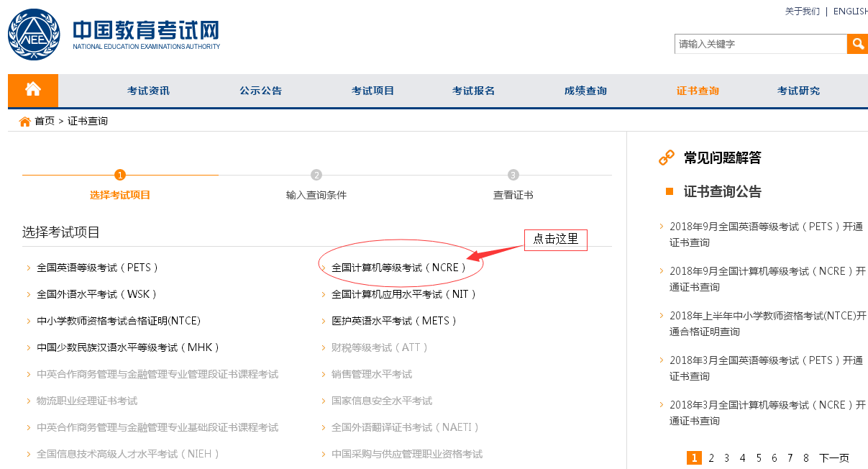
Task: Switch site language to ENGLISH
Action: tap(850, 12)
